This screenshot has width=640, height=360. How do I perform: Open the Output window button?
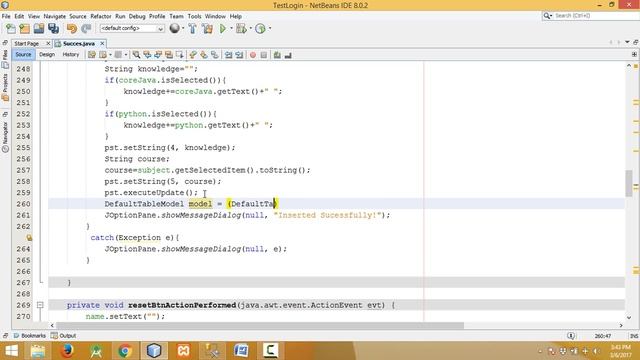tap(64, 336)
